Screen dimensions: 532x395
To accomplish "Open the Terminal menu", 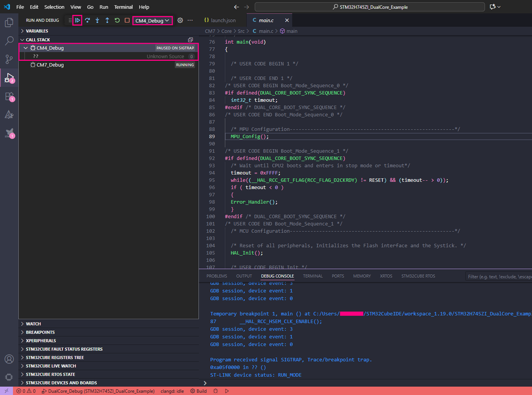I will (x=124, y=7).
